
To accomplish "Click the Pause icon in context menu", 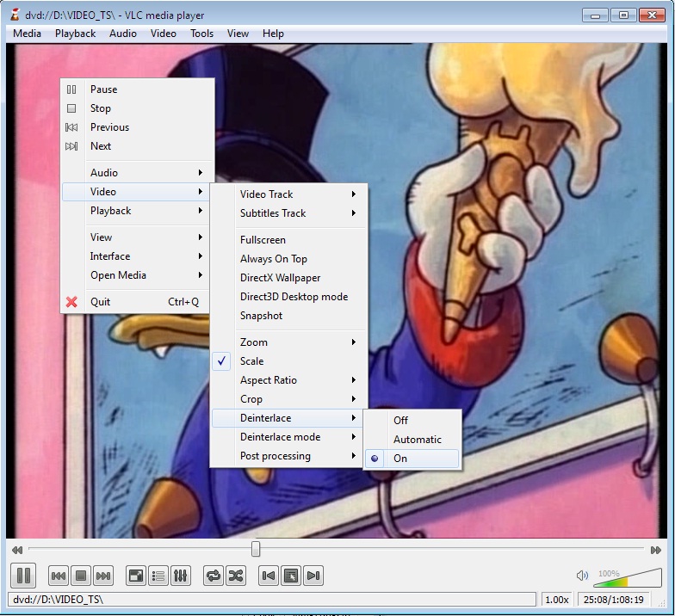I will click(71, 89).
